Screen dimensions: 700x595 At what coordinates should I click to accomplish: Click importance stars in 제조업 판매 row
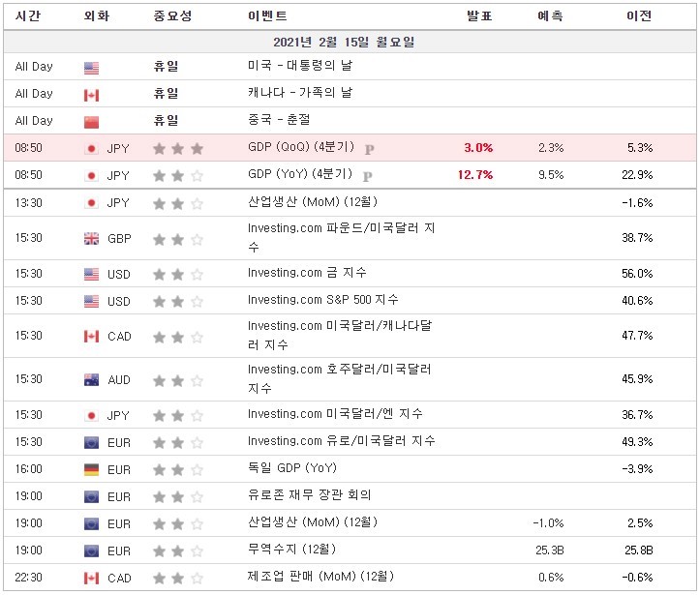tap(178, 579)
